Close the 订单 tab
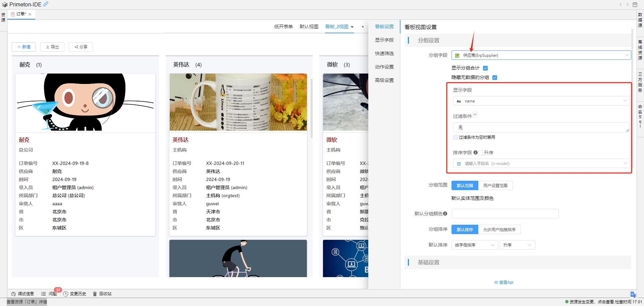 [30, 14]
